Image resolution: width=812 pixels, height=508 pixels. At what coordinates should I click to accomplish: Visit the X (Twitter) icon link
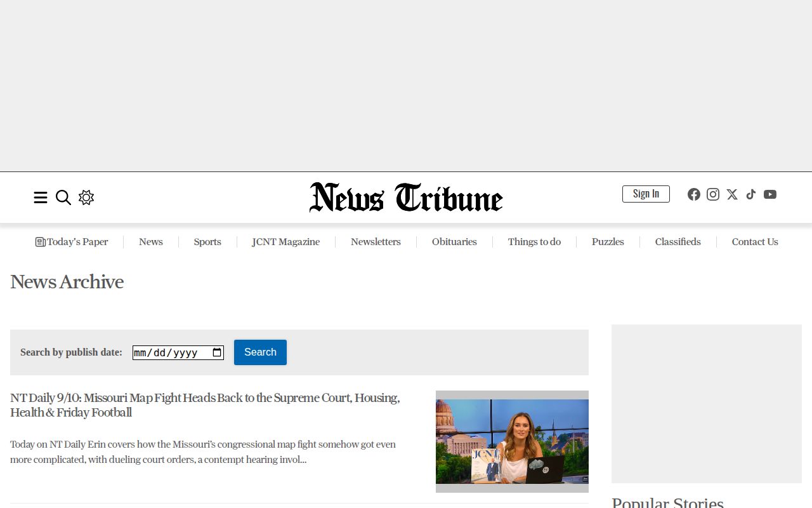[x=732, y=194]
